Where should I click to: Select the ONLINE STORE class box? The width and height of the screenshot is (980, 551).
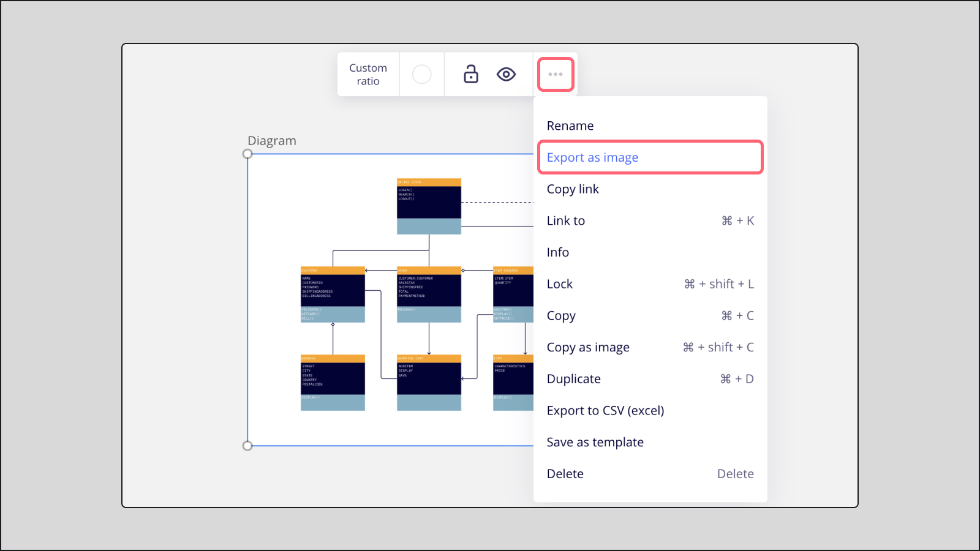pos(429,206)
